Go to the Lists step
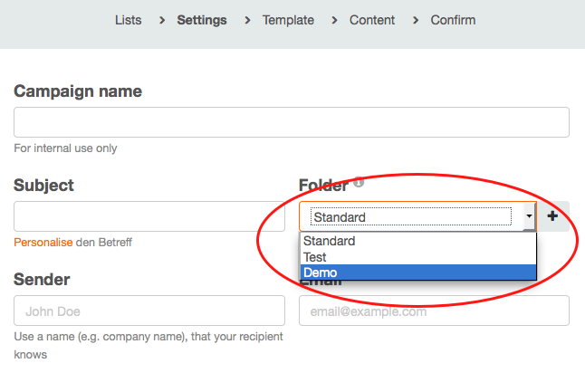 [129, 20]
